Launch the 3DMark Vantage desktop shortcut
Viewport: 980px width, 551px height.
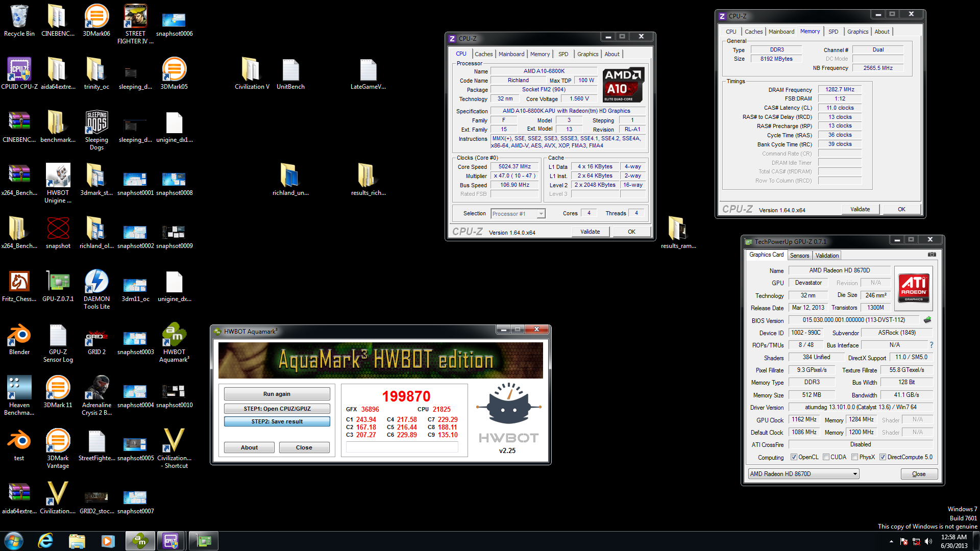click(58, 448)
